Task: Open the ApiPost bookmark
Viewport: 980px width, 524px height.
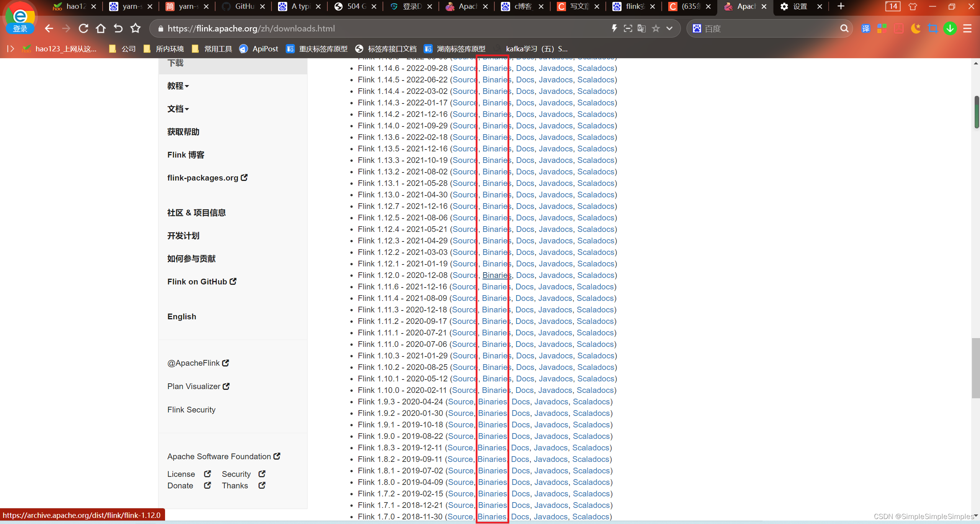Action: click(x=259, y=49)
